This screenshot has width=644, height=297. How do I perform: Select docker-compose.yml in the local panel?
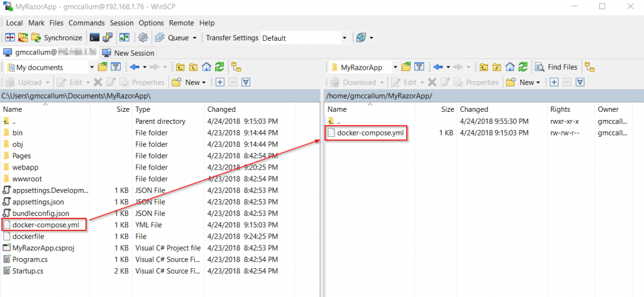[x=45, y=224]
